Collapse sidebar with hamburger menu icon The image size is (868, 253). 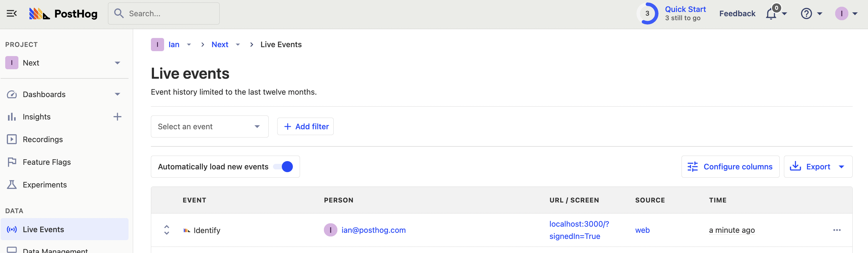click(x=12, y=13)
